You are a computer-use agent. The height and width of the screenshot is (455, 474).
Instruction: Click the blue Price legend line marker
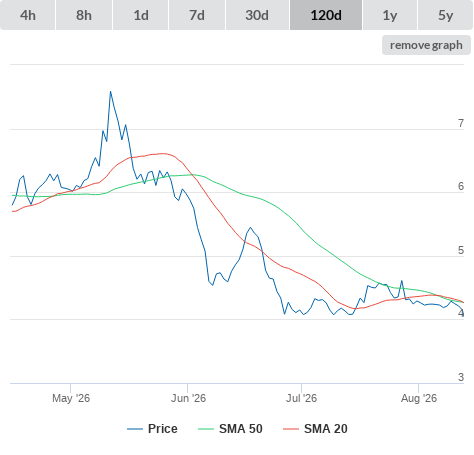135,429
